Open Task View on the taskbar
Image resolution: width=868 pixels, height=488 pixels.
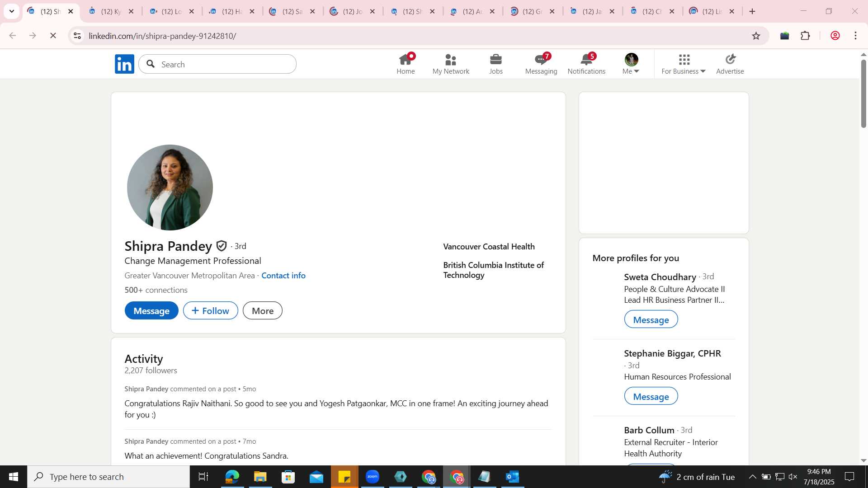click(x=203, y=477)
